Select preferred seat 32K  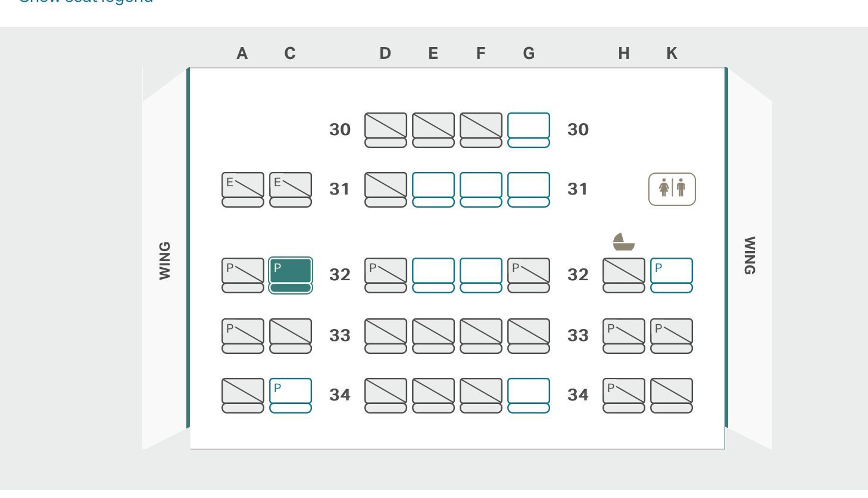point(671,274)
